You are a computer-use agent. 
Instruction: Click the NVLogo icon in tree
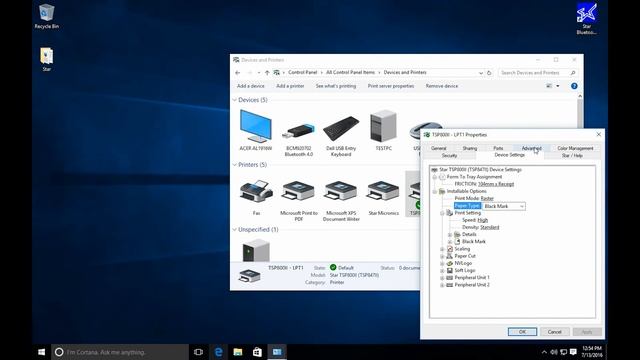click(x=450, y=263)
